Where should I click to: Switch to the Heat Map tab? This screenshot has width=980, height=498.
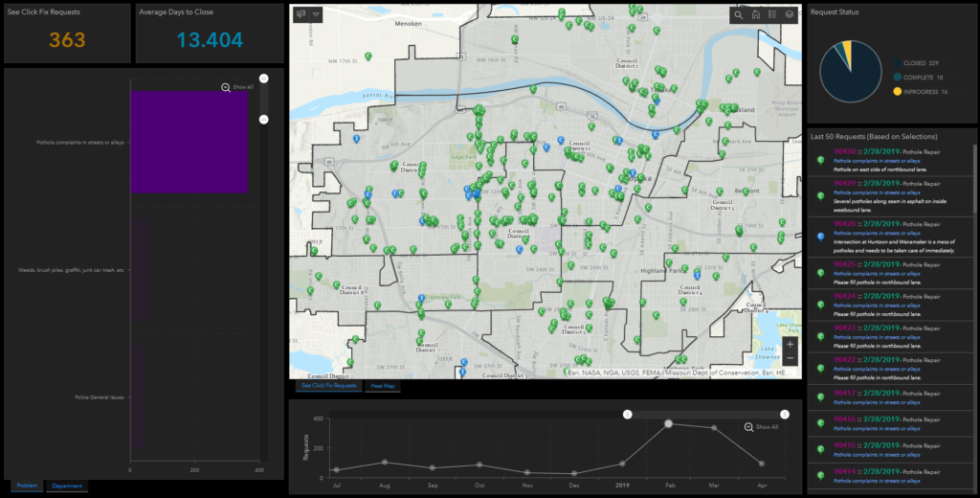point(383,386)
